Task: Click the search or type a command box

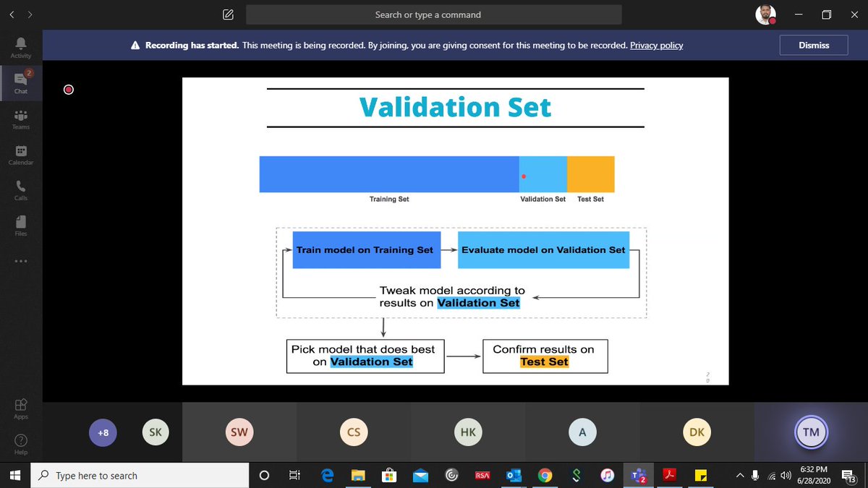Action: point(433,14)
